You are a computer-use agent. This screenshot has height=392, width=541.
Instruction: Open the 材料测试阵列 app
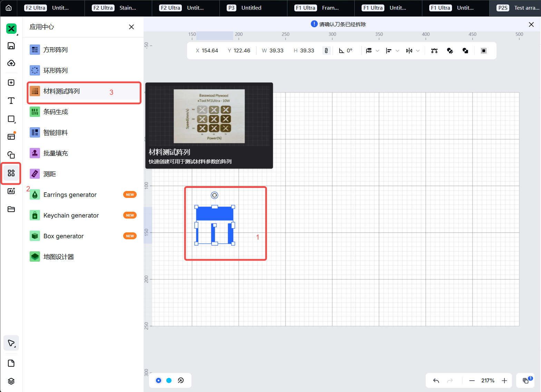point(61,91)
